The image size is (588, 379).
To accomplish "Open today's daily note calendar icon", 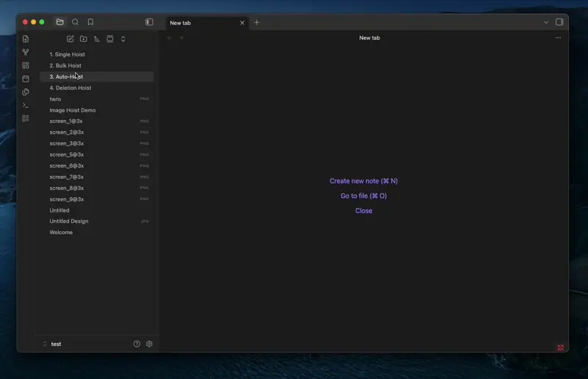I will point(26,79).
